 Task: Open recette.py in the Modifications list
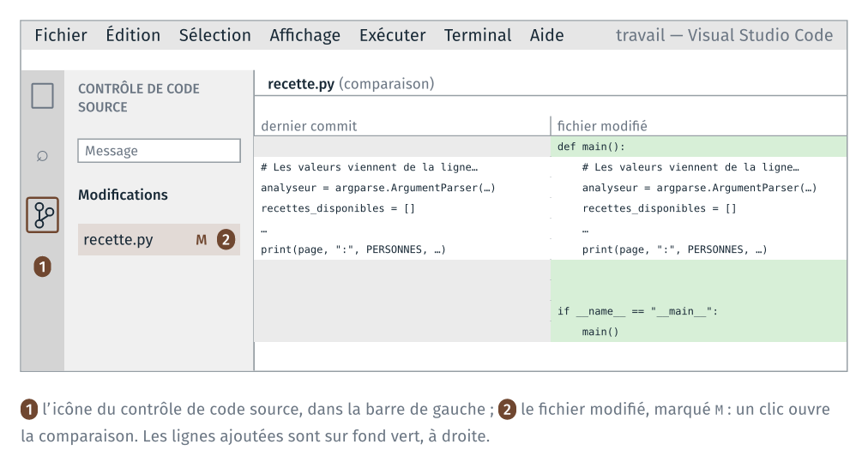159,240
